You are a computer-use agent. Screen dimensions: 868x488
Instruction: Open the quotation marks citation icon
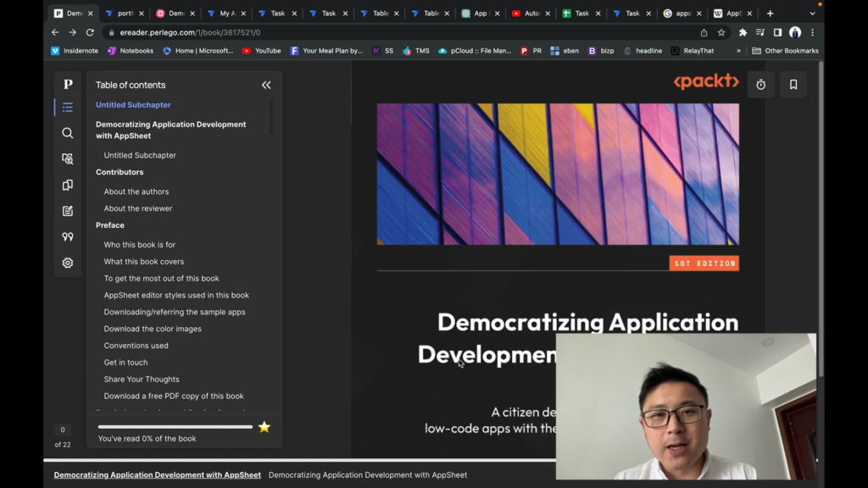[x=68, y=237]
